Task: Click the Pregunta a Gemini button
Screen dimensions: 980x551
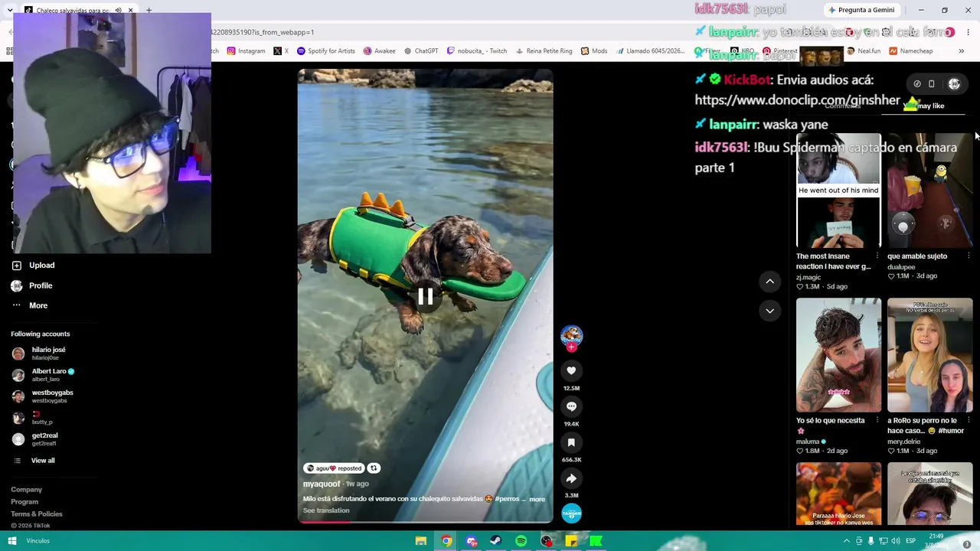Action: [861, 10]
